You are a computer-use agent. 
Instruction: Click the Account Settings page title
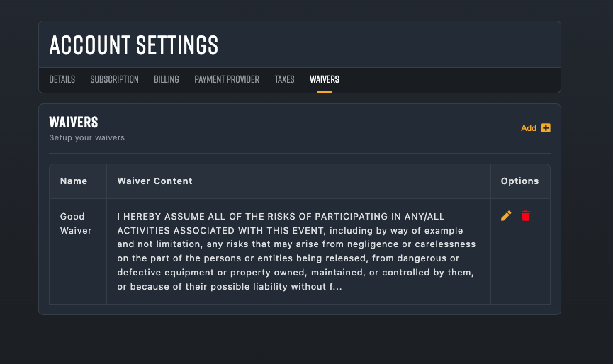coord(134,45)
